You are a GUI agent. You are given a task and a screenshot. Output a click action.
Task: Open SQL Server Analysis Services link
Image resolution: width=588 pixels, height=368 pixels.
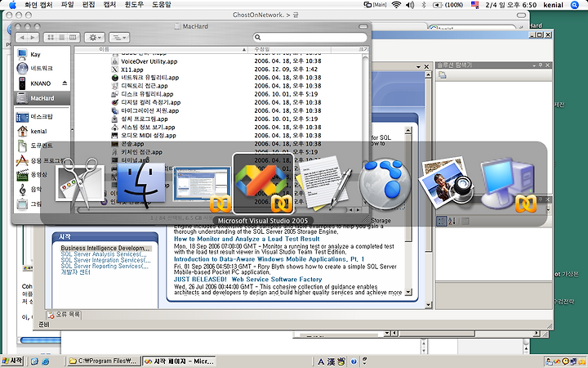tap(104, 254)
